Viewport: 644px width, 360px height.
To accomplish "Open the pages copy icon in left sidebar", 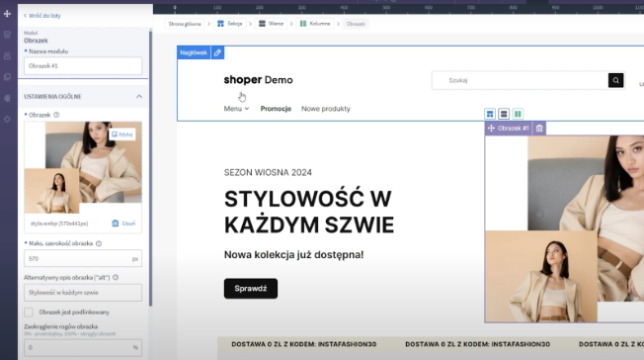I will click(x=7, y=77).
